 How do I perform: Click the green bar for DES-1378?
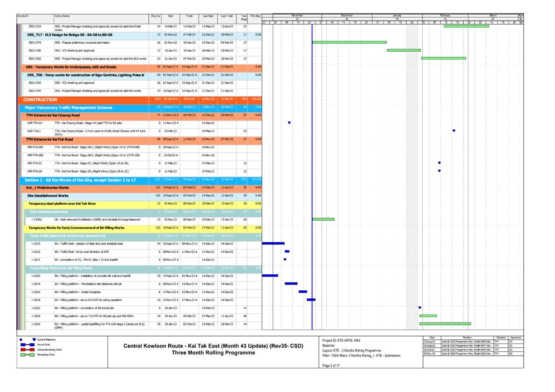349,41
